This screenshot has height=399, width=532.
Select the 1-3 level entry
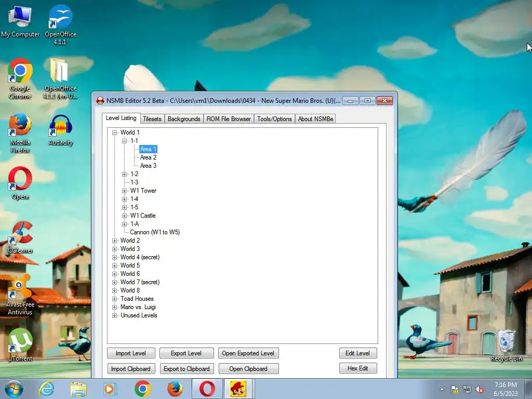click(x=135, y=182)
